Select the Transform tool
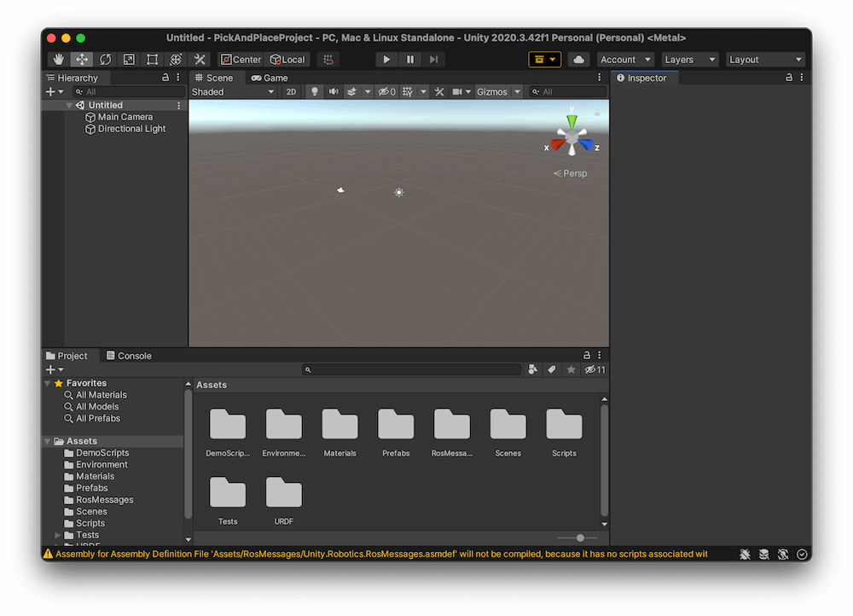The height and width of the screenshot is (616, 853). (x=176, y=60)
